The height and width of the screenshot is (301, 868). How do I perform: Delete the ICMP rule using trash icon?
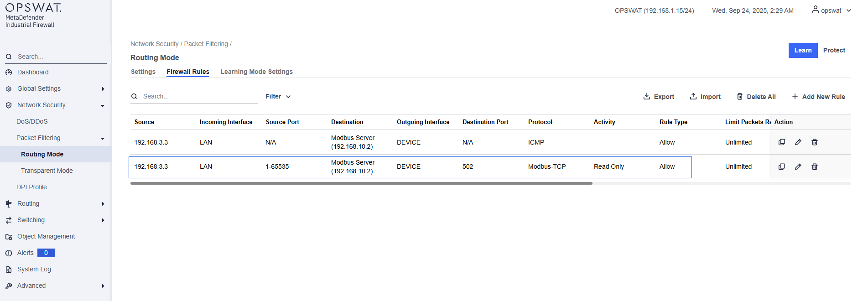click(814, 142)
